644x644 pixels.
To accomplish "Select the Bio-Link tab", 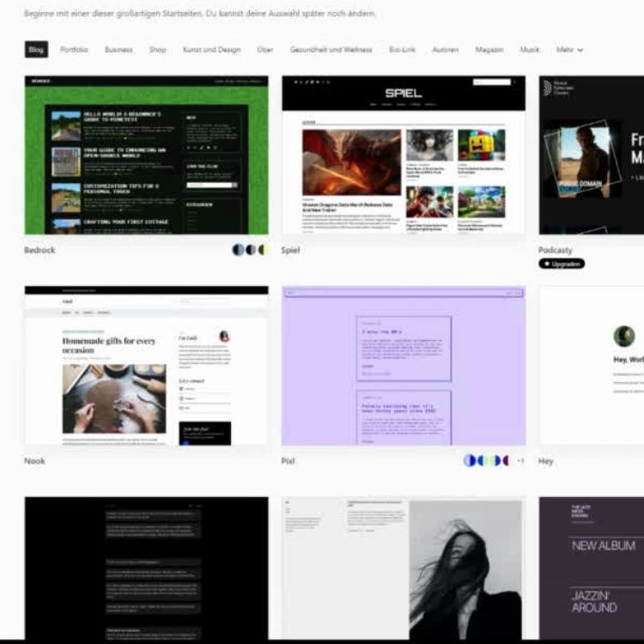I will click(402, 50).
